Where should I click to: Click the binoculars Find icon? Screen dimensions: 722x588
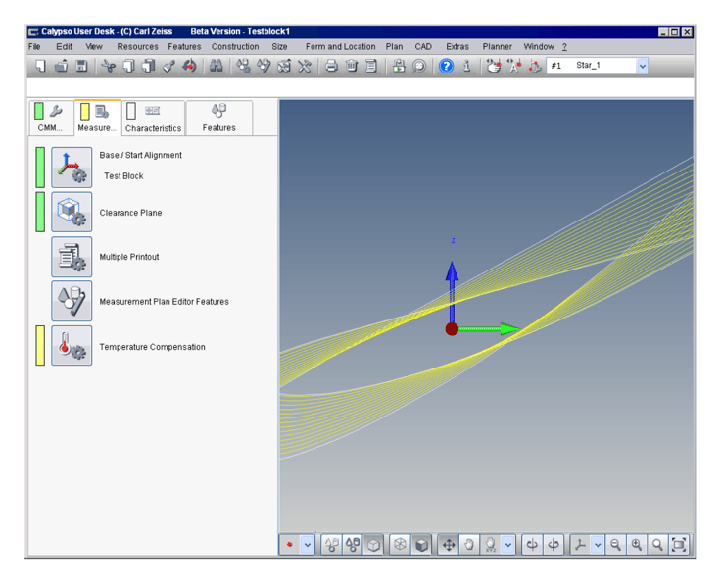(216, 66)
